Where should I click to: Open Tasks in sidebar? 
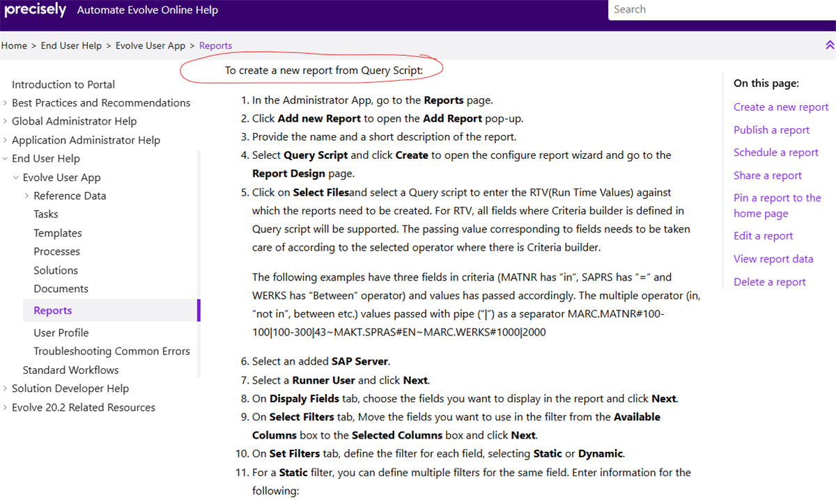coord(46,214)
